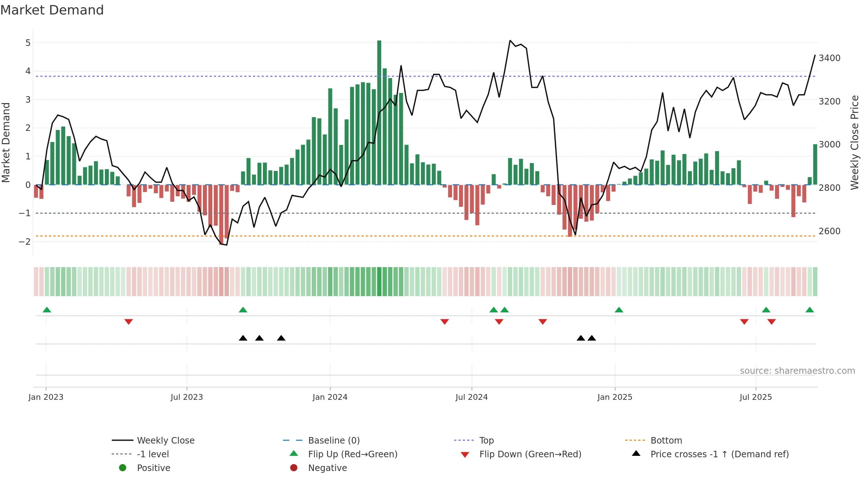
Task: Click the green flip-up marker at Jan 2025
Action: point(619,310)
